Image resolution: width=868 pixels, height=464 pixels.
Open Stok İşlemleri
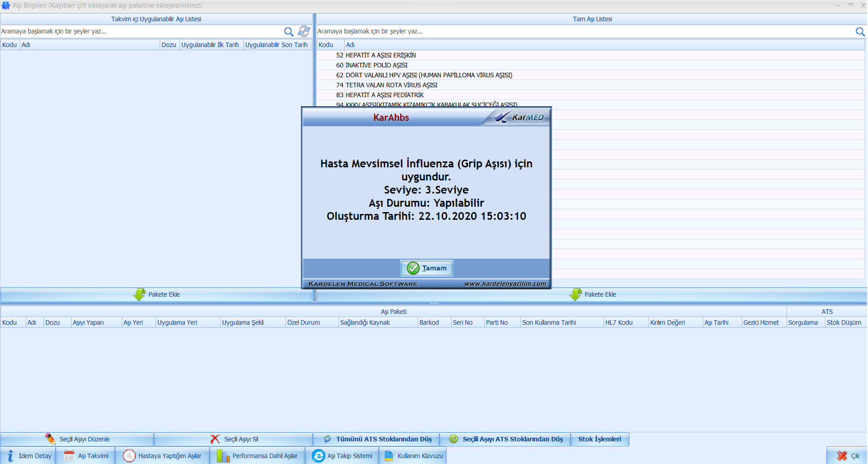[600, 439]
